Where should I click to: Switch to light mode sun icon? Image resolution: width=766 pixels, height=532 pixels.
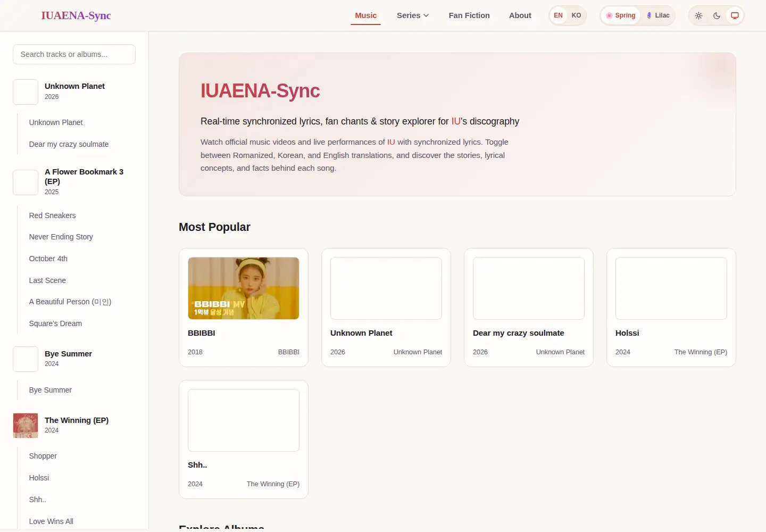tap(699, 15)
